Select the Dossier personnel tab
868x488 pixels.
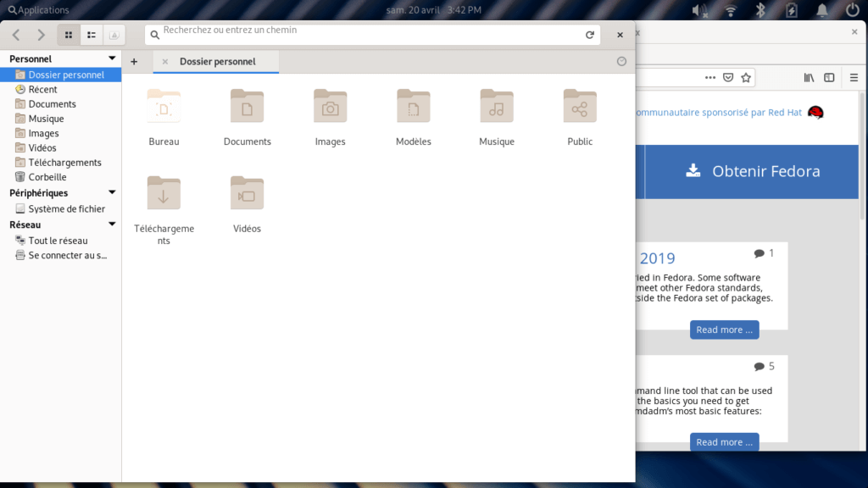click(x=217, y=61)
